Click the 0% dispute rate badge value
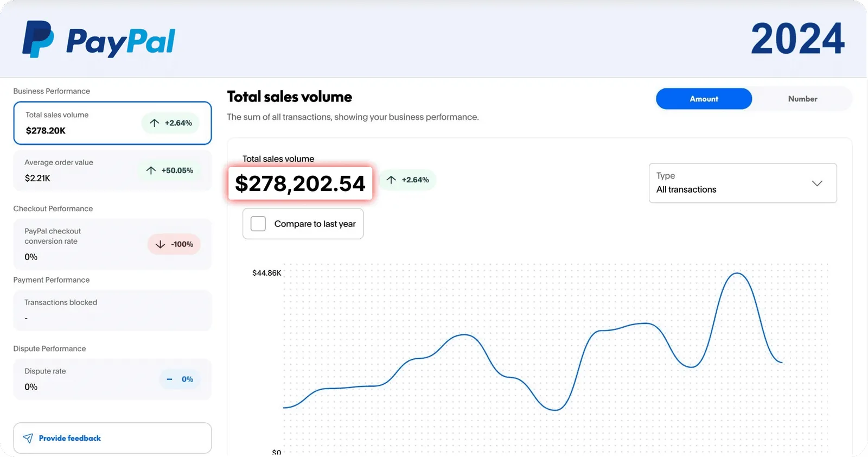This screenshot has width=868, height=457. (187, 379)
